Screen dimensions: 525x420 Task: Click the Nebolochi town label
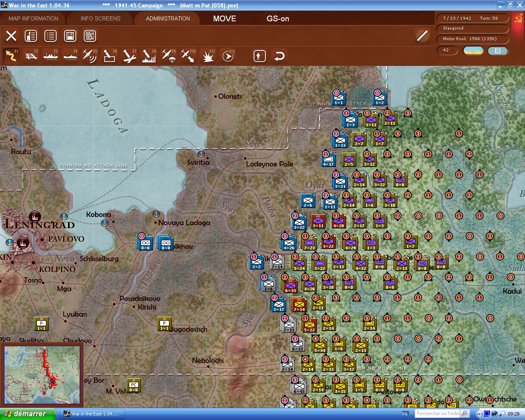tap(208, 361)
